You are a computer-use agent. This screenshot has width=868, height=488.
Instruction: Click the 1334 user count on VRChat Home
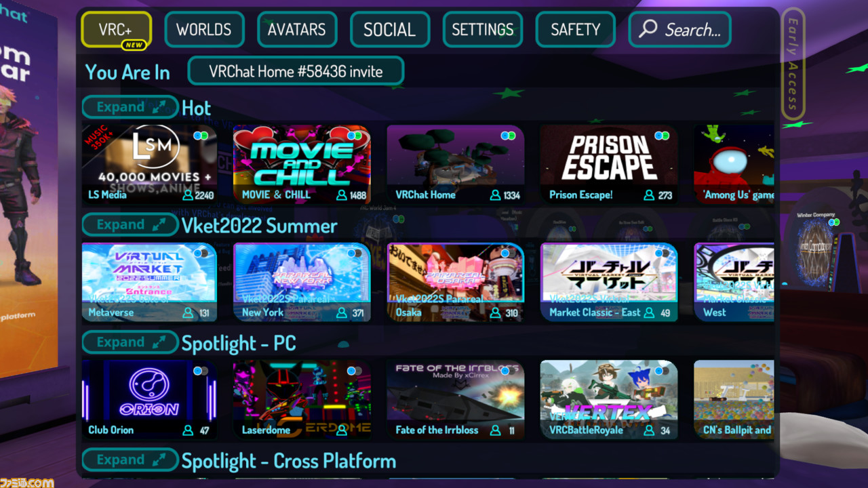(x=512, y=195)
